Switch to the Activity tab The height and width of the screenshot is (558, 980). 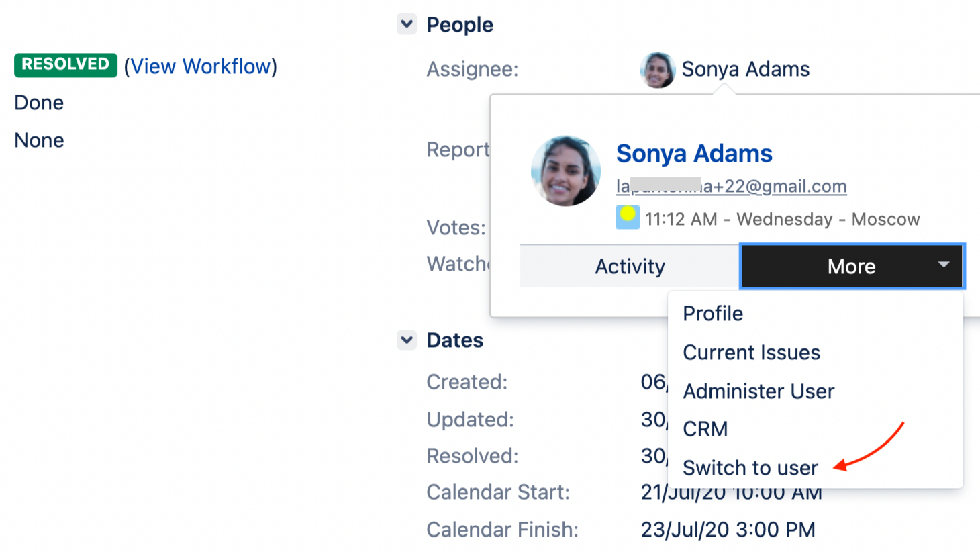[629, 266]
